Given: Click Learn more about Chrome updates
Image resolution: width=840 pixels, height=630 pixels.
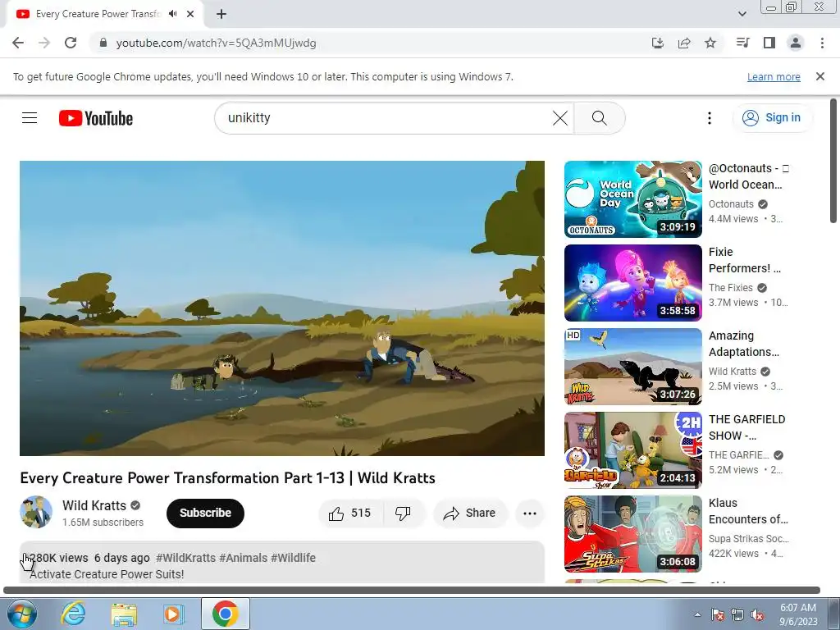Looking at the screenshot, I should click(774, 76).
